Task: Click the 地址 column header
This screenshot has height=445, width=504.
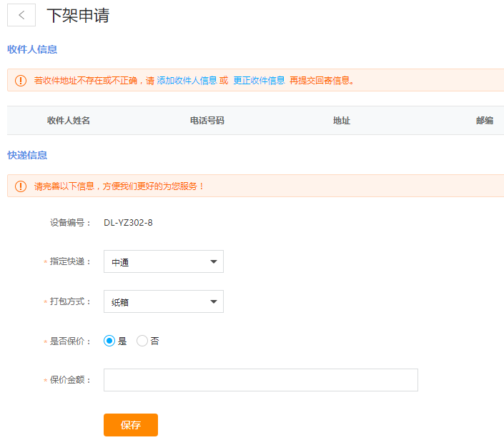Action: (342, 121)
